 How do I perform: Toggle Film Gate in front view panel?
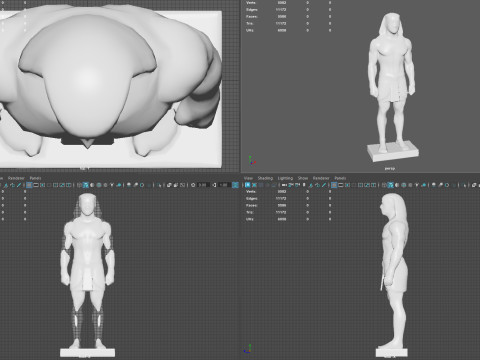click(x=36, y=185)
